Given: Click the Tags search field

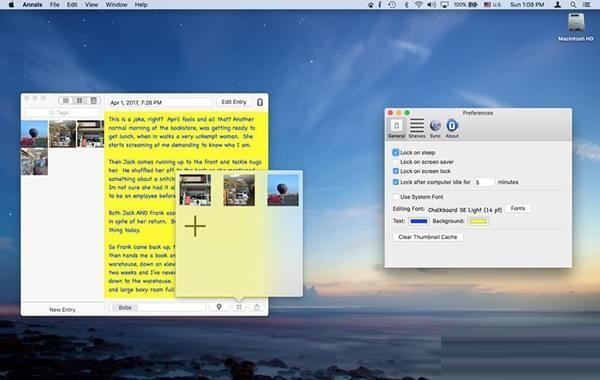Looking at the screenshot, I should click(62, 113).
